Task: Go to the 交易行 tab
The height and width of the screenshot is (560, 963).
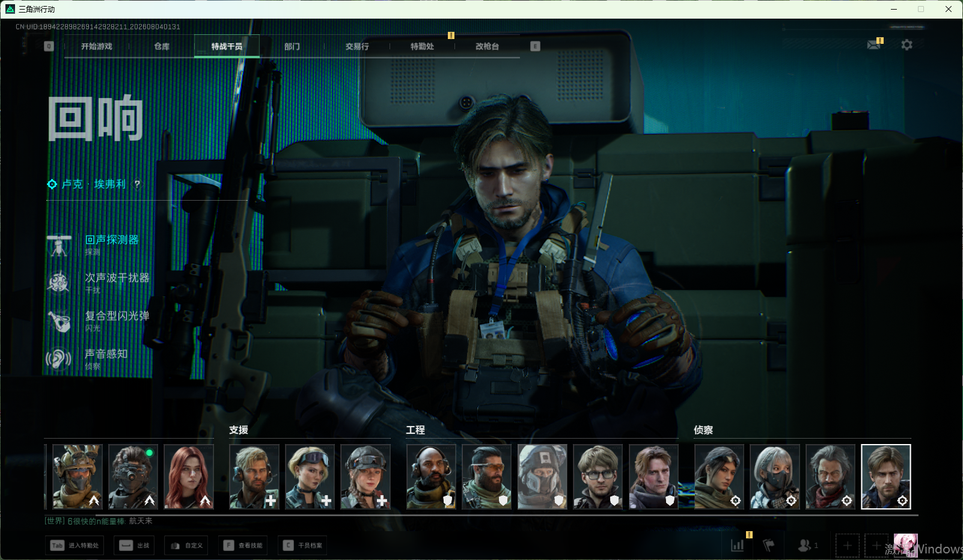Action: (357, 46)
